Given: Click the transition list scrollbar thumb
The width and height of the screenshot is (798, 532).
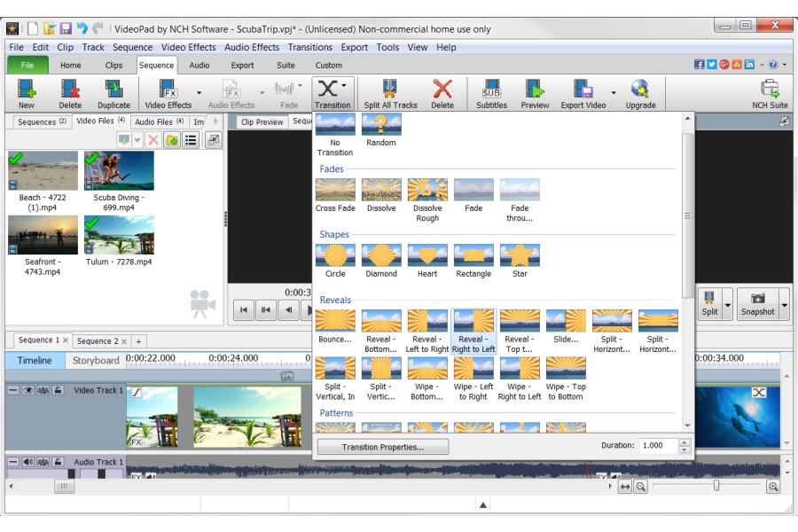Looking at the screenshot, I should coord(687,215).
